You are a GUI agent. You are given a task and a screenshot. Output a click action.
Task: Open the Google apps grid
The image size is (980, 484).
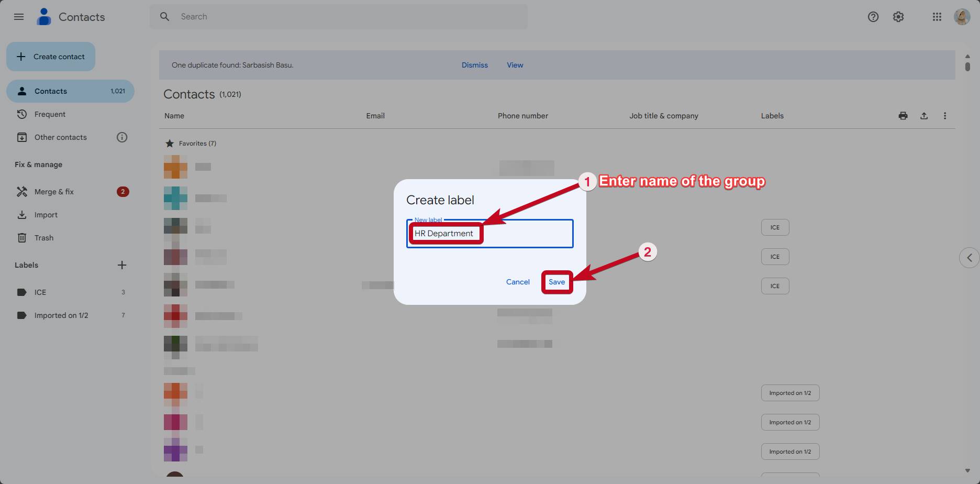937,17
